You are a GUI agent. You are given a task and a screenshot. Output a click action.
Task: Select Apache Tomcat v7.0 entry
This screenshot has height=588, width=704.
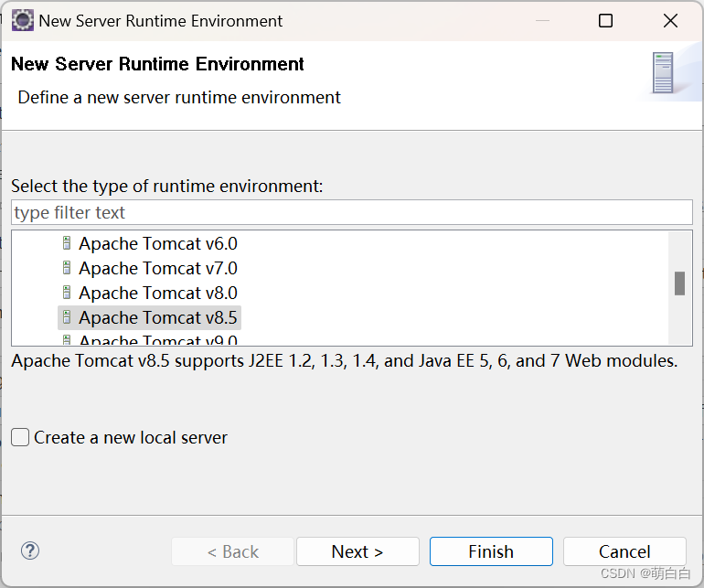157,268
